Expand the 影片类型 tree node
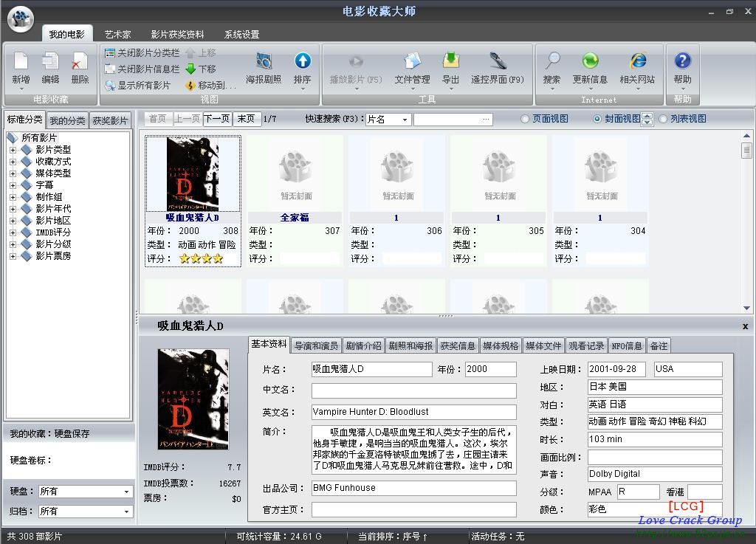Image resolution: width=756 pixels, height=544 pixels. click(x=13, y=150)
